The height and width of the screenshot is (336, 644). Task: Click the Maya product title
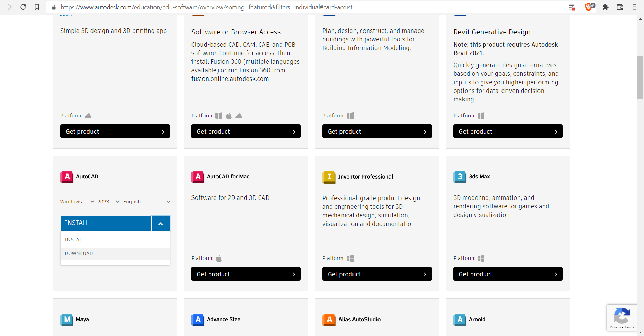(x=83, y=319)
